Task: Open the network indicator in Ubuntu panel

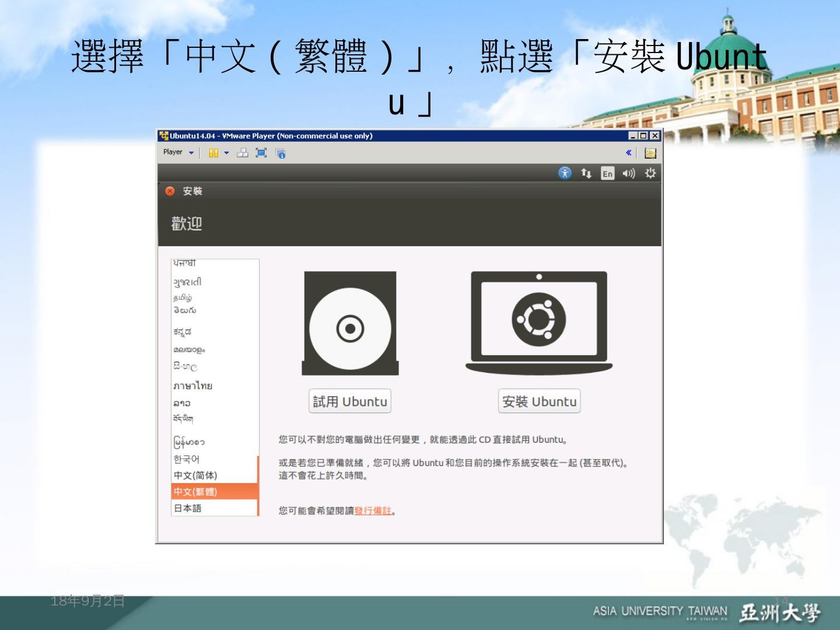Action: [586, 173]
